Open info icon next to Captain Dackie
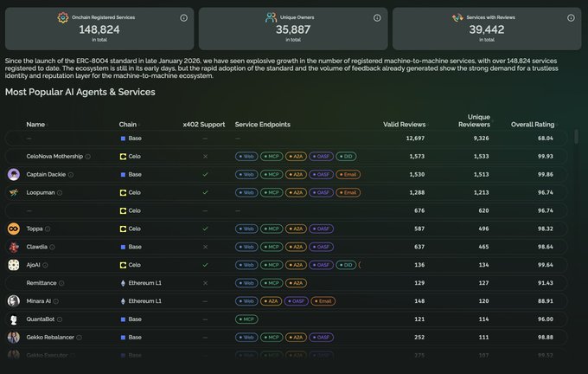The height and width of the screenshot is (374, 588). [71, 175]
